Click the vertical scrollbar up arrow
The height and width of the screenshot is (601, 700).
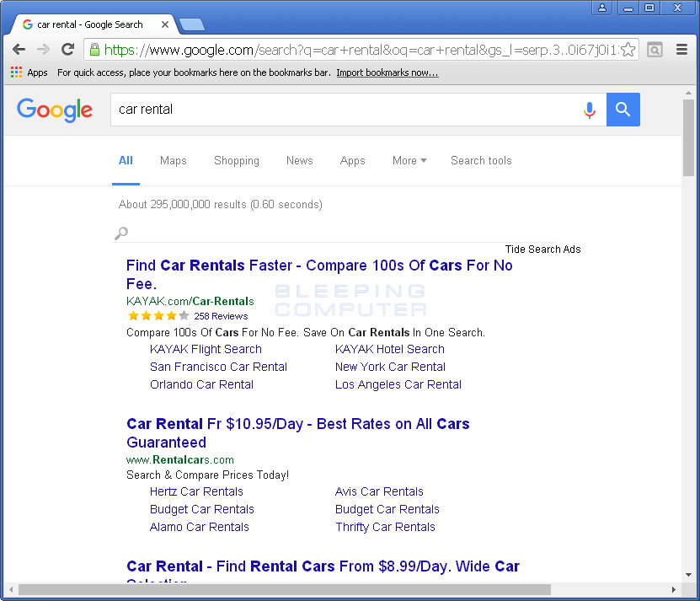click(688, 93)
